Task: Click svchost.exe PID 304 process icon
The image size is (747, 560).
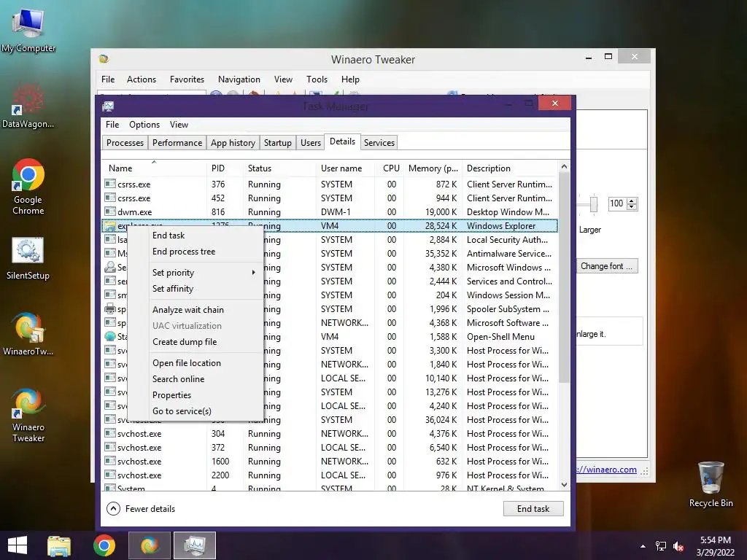Action: tap(110, 433)
